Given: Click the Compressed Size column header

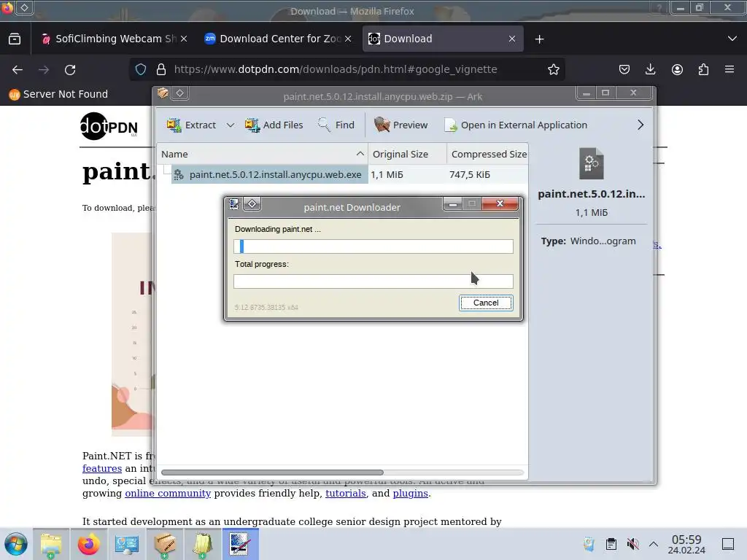Looking at the screenshot, I should point(488,154).
